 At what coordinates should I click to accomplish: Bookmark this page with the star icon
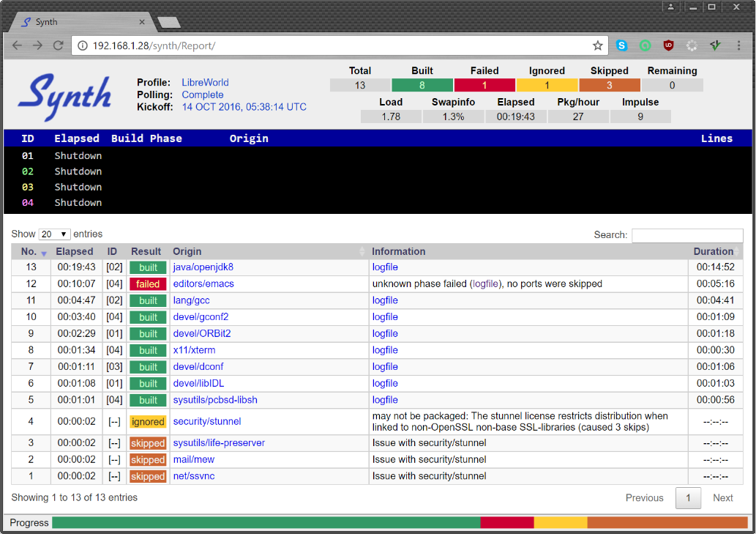pos(597,45)
